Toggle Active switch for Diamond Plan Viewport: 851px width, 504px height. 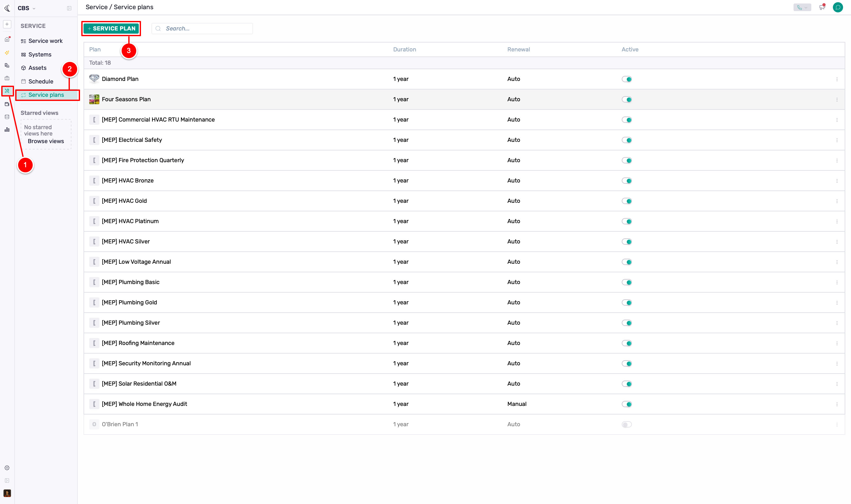[627, 79]
